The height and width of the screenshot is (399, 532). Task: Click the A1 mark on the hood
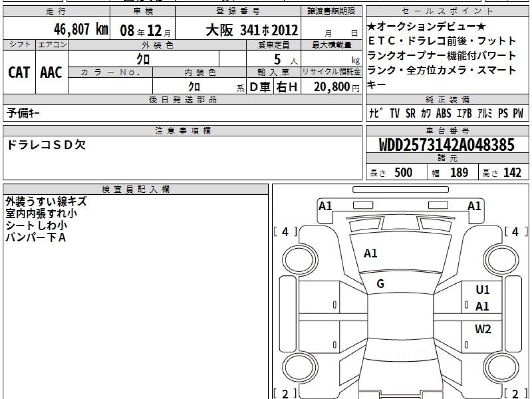pyautogui.click(x=371, y=254)
